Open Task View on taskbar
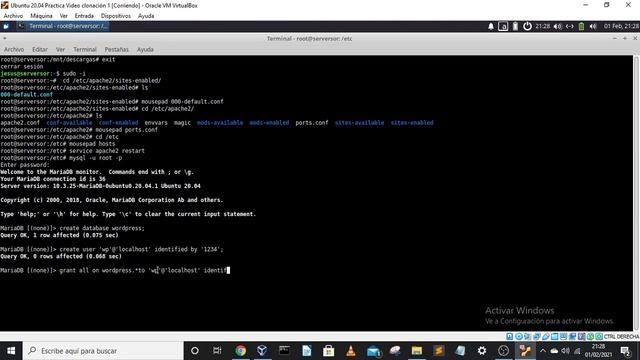 tap(217, 351)
